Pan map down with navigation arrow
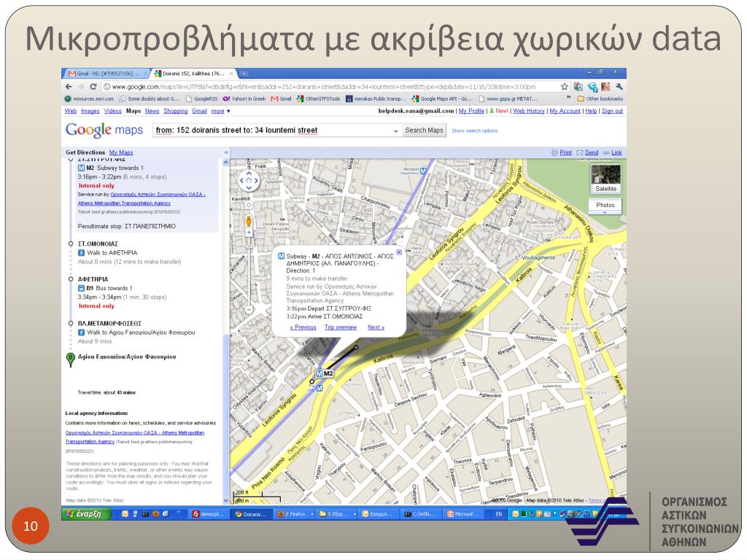The height and width of the screenshot is (560, 747). (248, 189)
